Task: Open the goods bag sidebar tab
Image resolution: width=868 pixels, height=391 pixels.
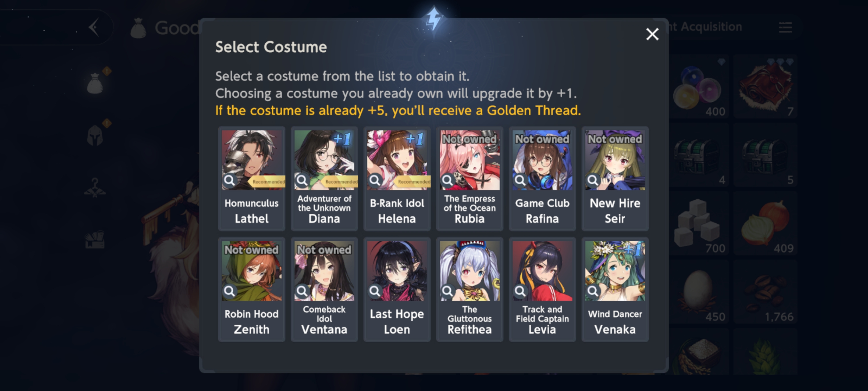Action: click(95, 83)
